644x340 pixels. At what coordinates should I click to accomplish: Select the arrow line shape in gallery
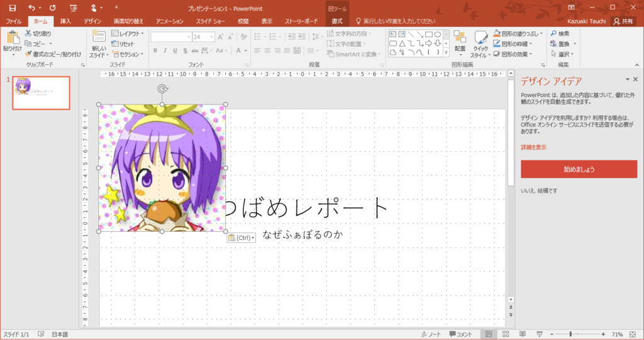click(x=419, y=35)
